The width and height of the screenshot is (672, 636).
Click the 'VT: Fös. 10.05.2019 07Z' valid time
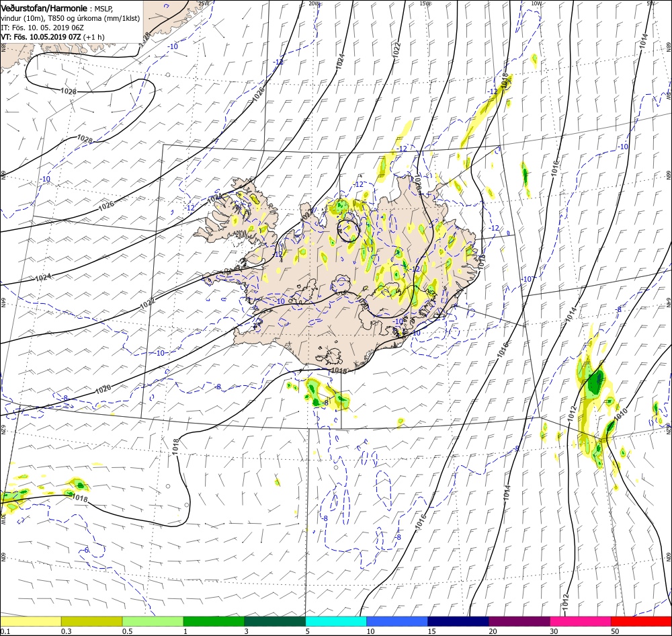41,37
